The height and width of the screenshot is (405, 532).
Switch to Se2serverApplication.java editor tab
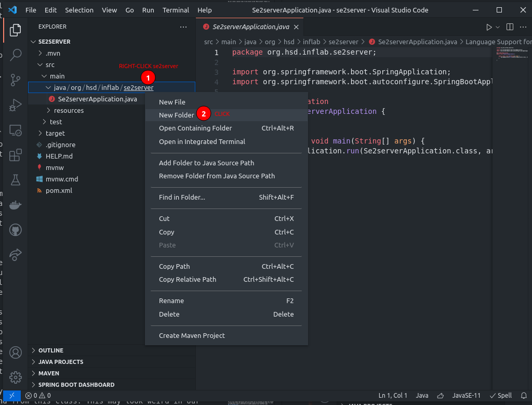pyautogui.click(x=250, y=27)
